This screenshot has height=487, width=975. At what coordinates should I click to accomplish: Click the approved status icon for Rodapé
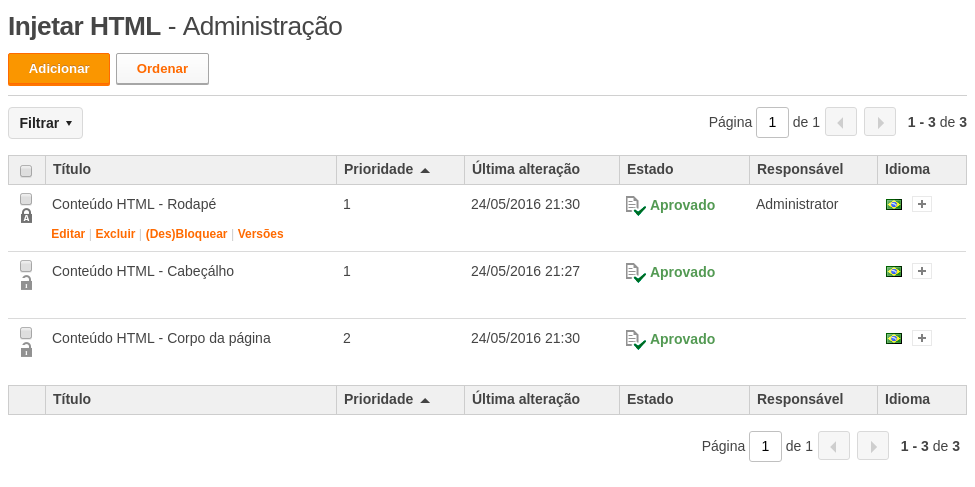coord(635,206)
